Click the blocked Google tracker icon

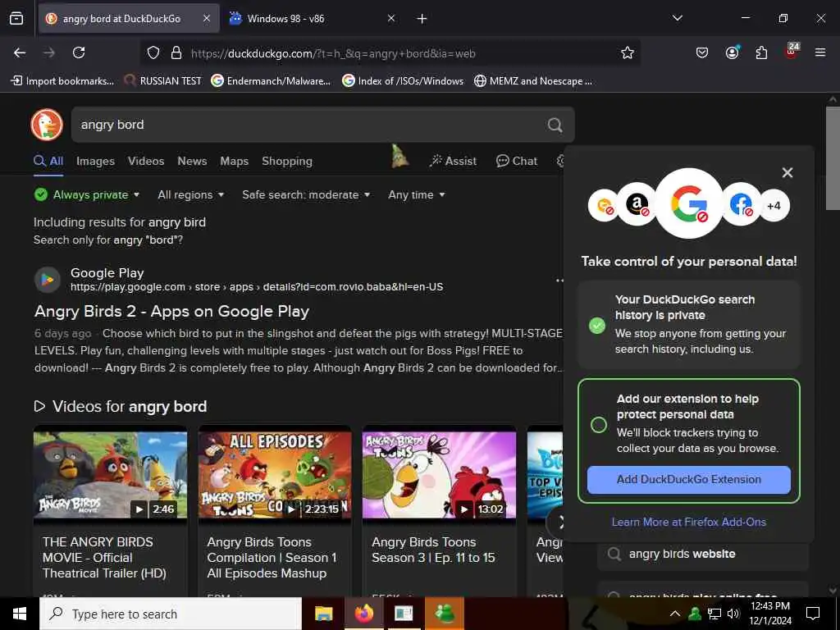[x=689, y=204]
